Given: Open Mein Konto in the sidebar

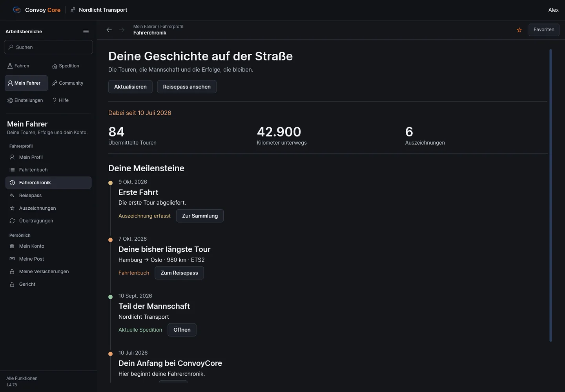Looking at the screenshot, I should 48,246.
